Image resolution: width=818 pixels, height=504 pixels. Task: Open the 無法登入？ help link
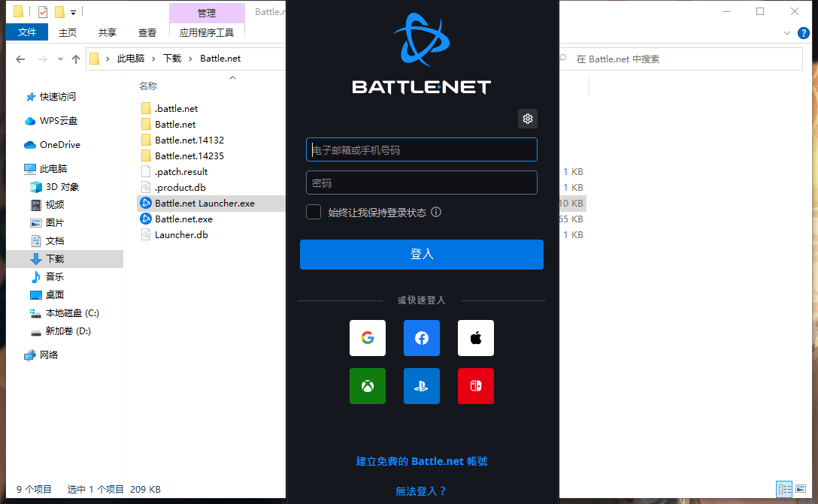(x=421, y=491)
